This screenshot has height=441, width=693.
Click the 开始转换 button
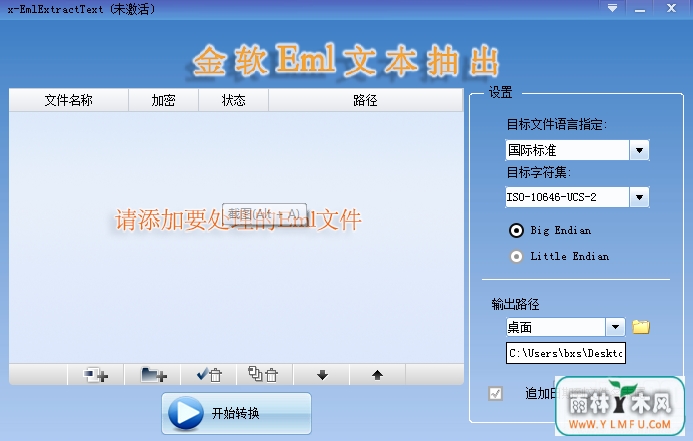pyautogui.click(x=236, y=414)
